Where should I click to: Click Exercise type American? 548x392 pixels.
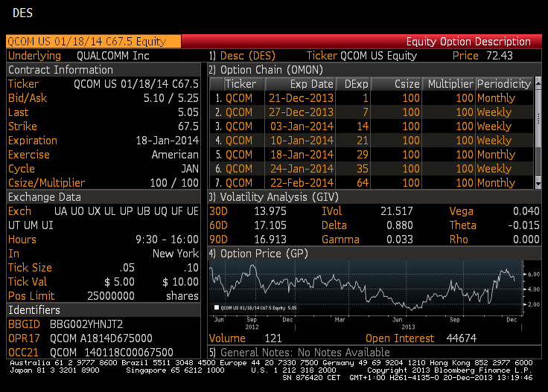(175, 155)
